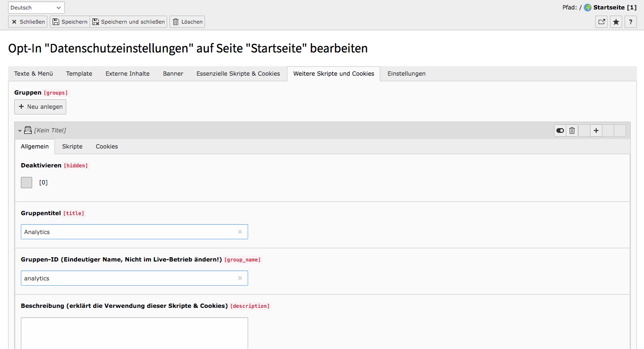Switch to the Template tab
644x349 pixels.
(79, 74)
